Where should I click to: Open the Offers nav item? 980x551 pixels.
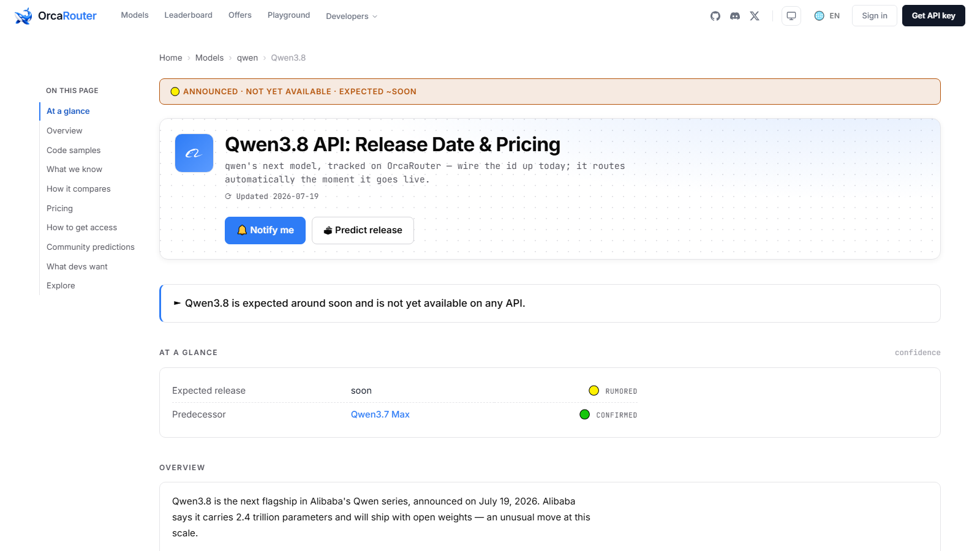pyautogui.click(x=240, y=15)
